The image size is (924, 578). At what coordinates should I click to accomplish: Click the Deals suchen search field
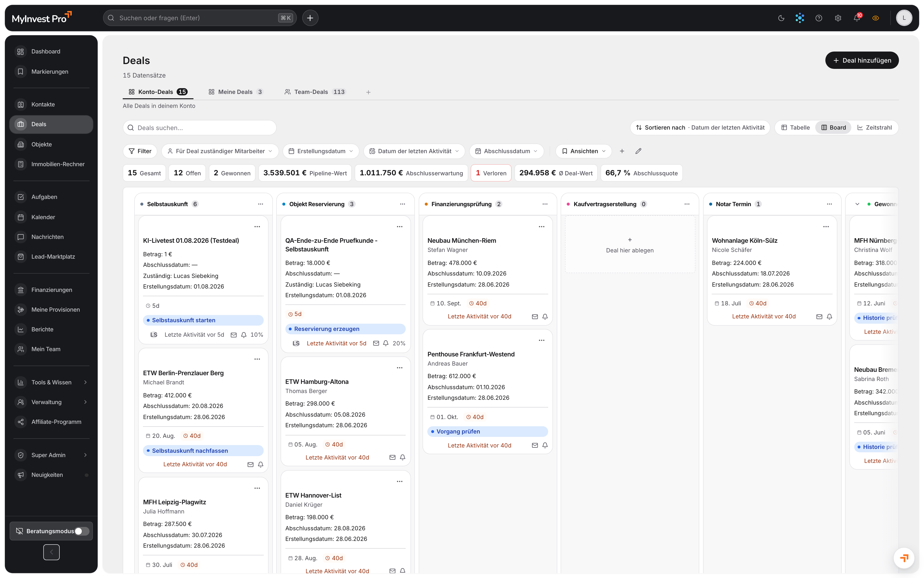pyautogui.click(x=199, y=128)
